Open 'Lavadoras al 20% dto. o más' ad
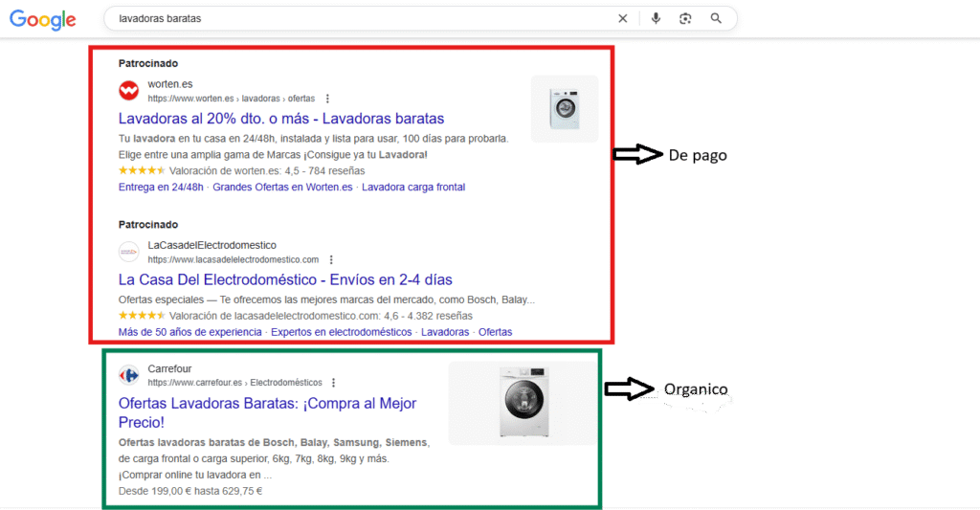 (281, 119)
